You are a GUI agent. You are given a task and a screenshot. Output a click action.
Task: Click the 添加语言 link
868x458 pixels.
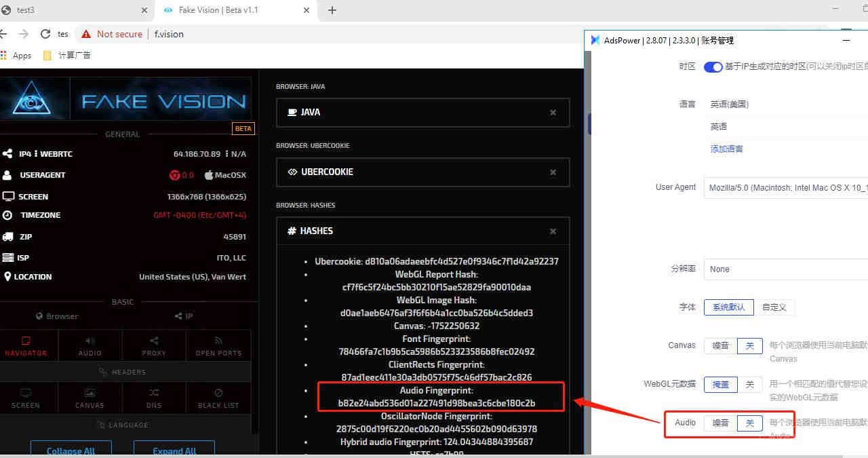727,149
